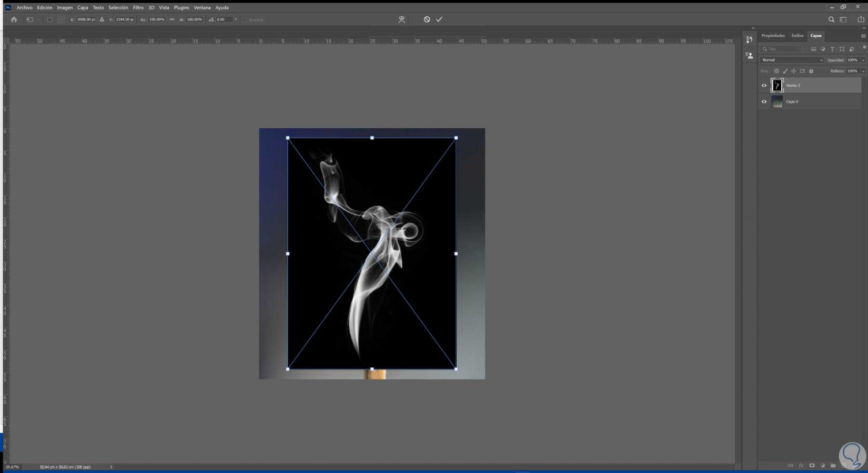868x473 pixels.
Task: Toggle link between width and height
Action: (172, 19)
